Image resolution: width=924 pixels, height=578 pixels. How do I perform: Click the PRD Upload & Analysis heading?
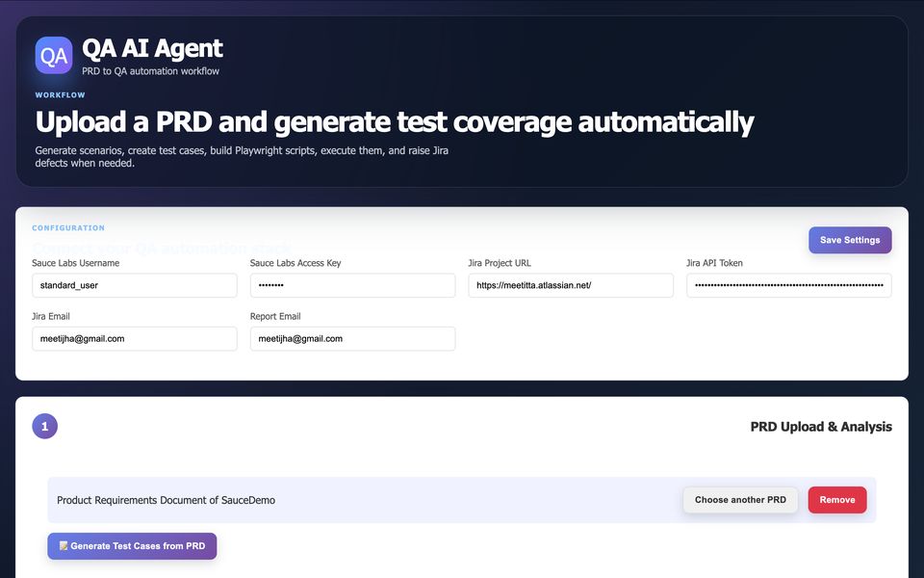pyautogui.click(x=821, y=427)
